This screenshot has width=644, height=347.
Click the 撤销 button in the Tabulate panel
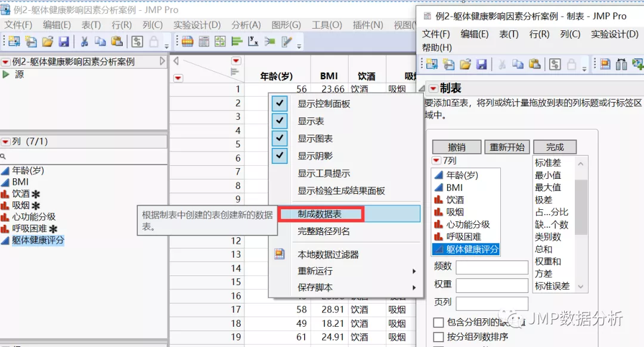click(456, 147)
